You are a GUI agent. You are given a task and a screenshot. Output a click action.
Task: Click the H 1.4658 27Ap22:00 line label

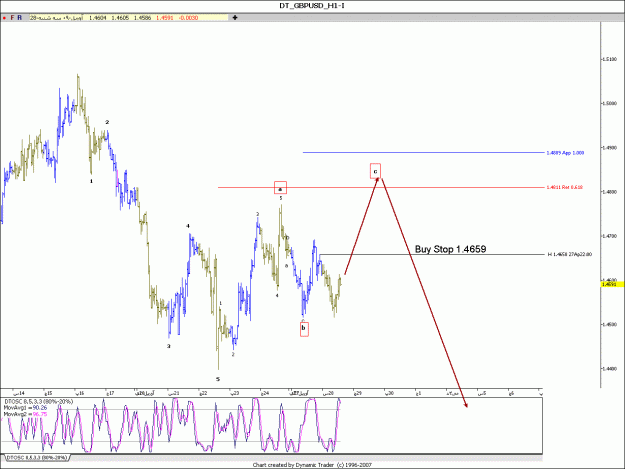570,254
